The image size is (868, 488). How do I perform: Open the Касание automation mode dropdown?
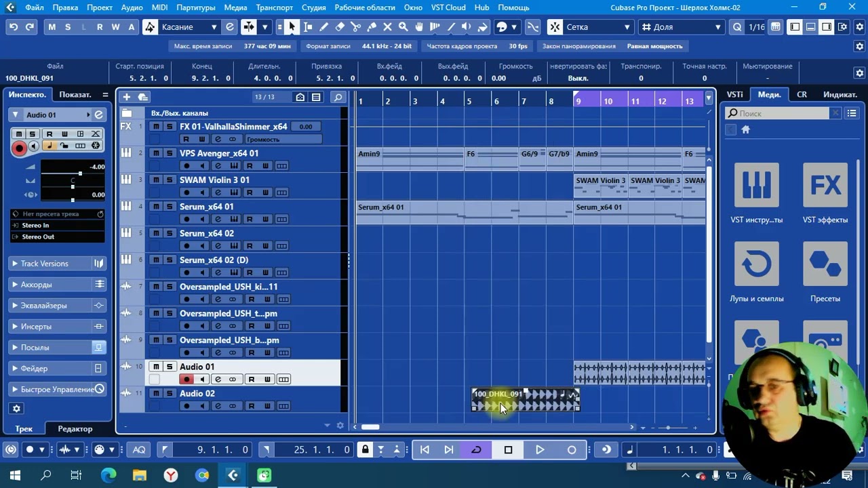[189, 27]
